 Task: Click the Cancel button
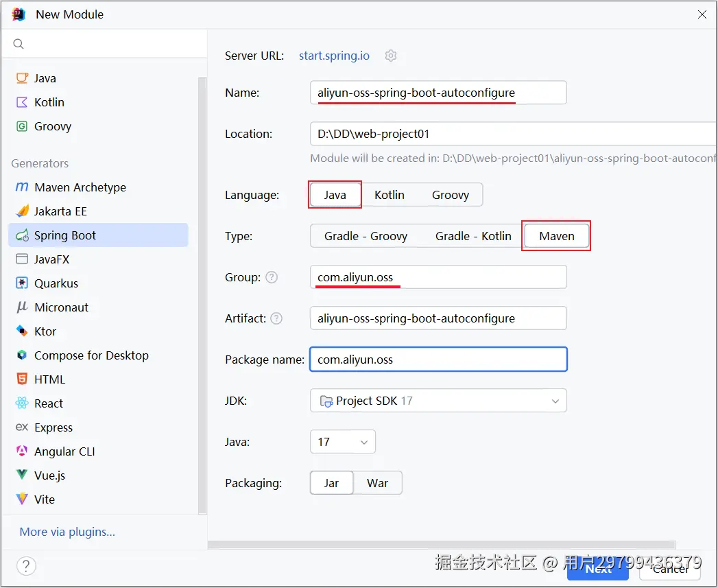click(x=670, y=569)
